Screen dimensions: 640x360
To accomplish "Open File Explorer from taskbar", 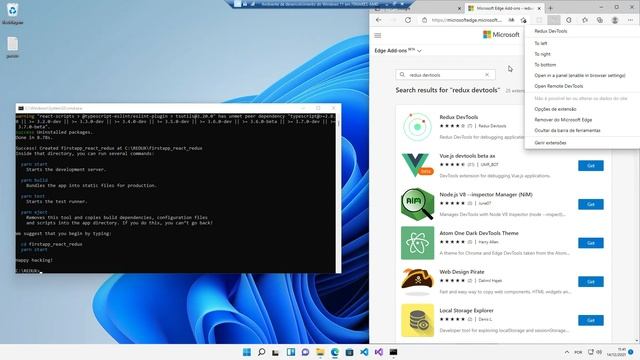I will pyautogui.click(x=320, y=352).
